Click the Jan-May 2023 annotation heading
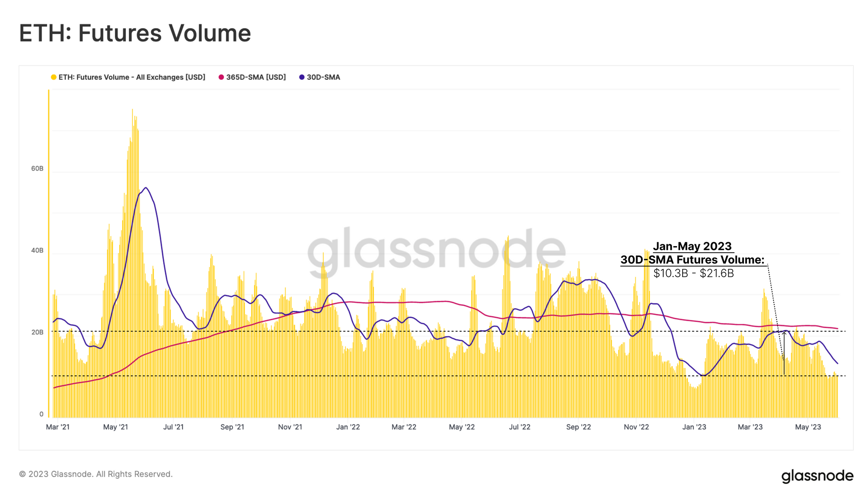The height and width of the screenshot is (500, 868). [x=692, y=247]
